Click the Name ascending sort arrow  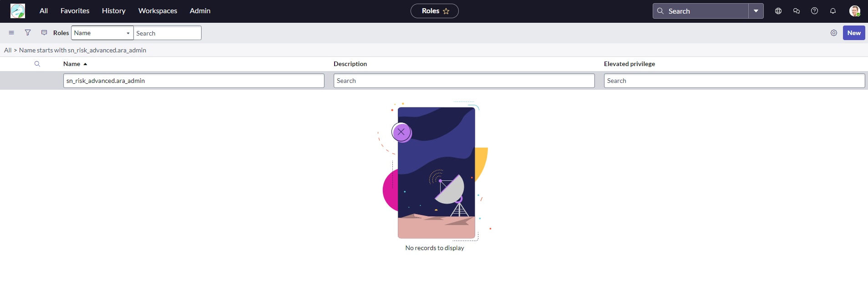[x=85, y=64]
